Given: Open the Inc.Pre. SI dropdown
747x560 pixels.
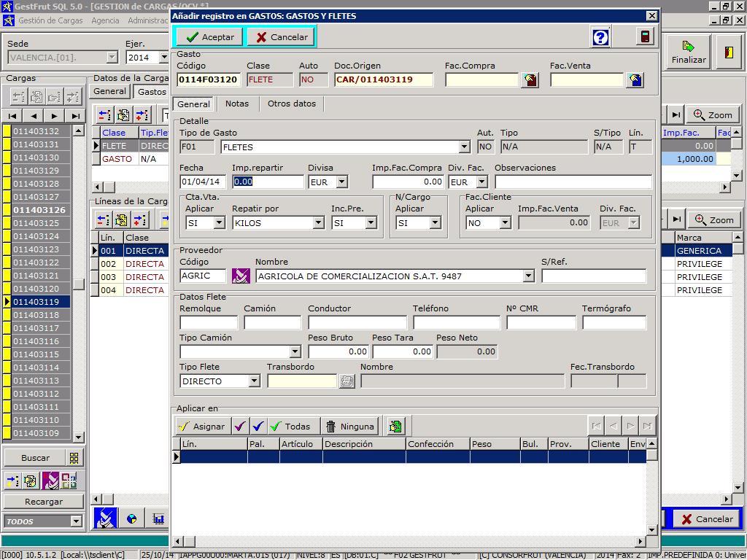Looking at the screenshot, I should [371, 223].
